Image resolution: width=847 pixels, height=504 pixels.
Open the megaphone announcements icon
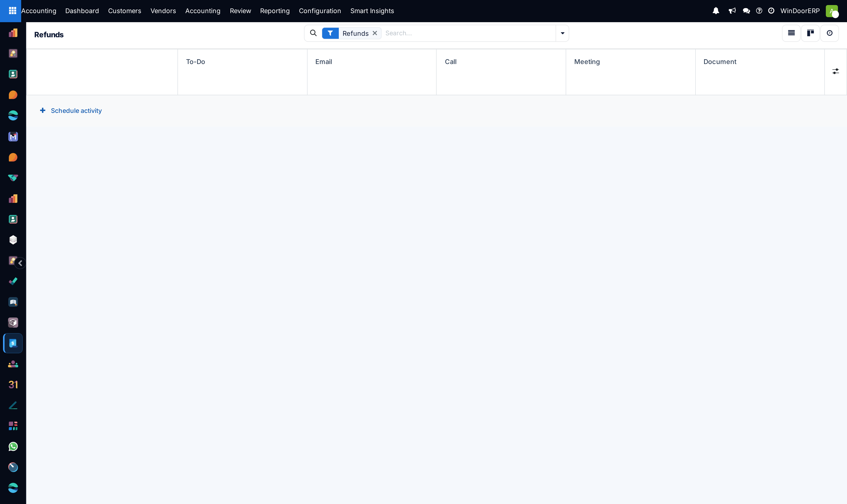pyautogui.click(x=732, y=11)
